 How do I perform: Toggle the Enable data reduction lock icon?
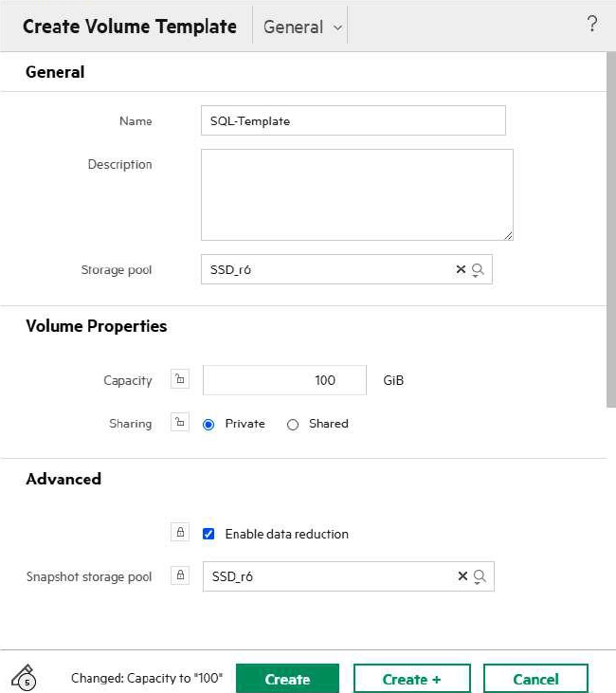pos(180,532)
